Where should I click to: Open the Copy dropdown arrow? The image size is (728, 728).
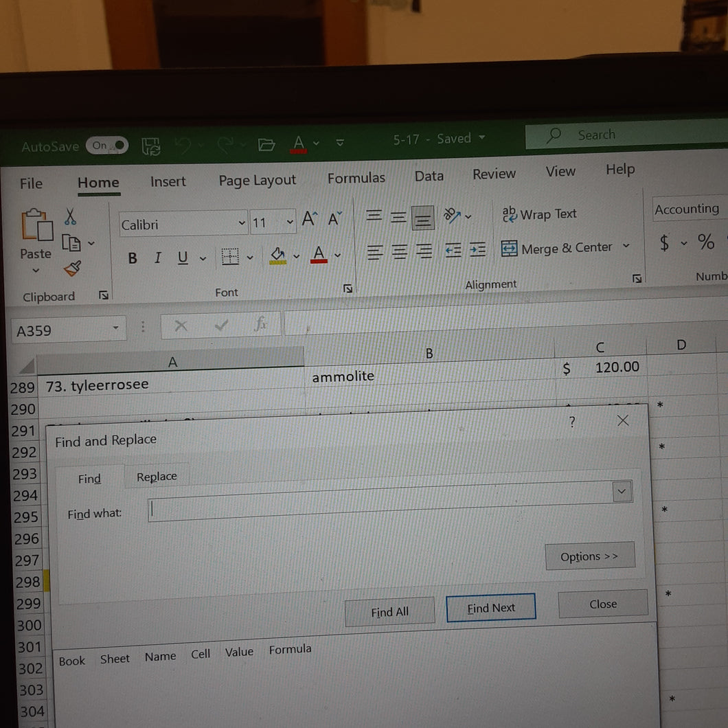click(91, 243)
